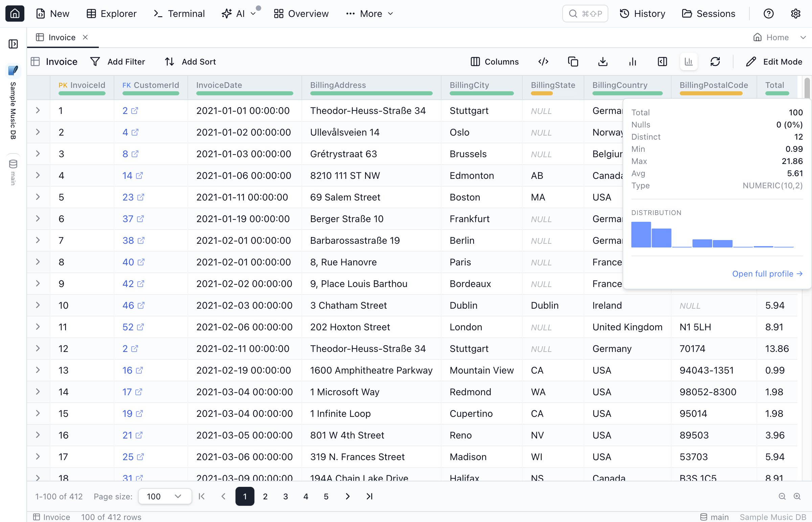Go to the previous page arrow
812x522 pixels.
point(223,497)
